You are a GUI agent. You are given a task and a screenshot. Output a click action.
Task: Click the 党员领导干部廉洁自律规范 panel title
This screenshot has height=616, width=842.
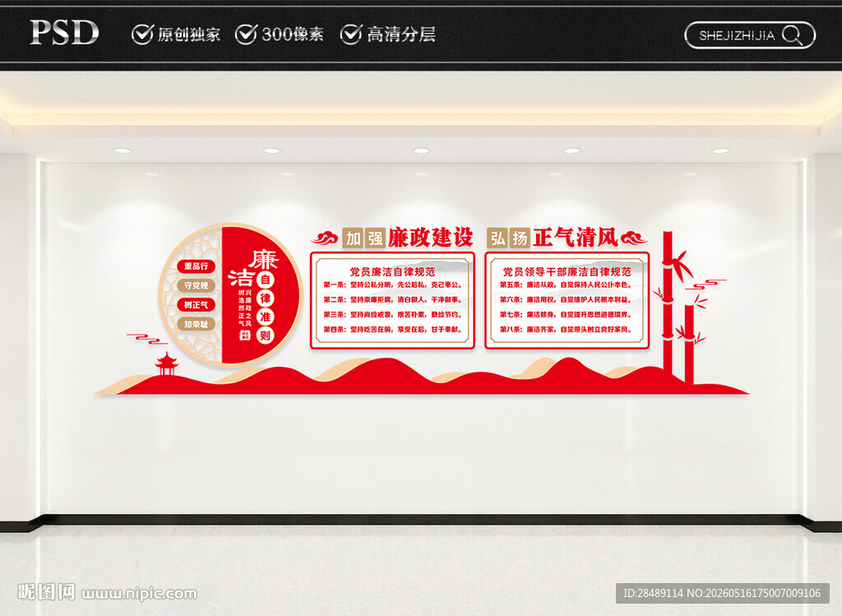(x=567, y=271)
